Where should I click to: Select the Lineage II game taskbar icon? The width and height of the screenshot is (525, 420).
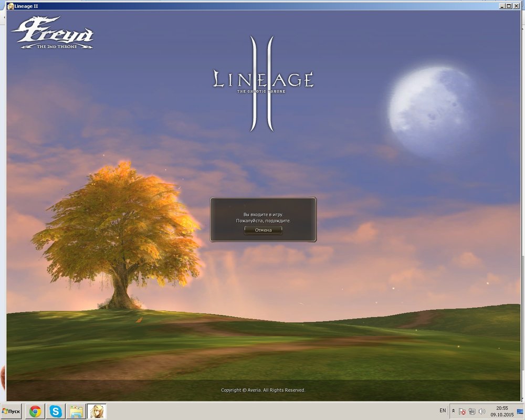pyautogui.click(x=97, y=411)
